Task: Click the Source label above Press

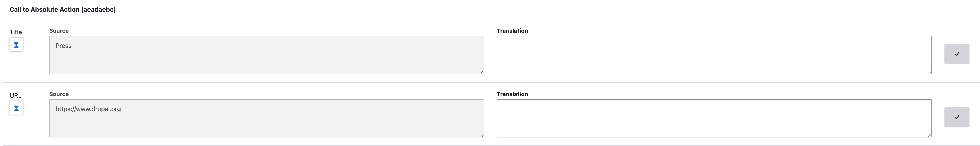Action: pos(58,31)
